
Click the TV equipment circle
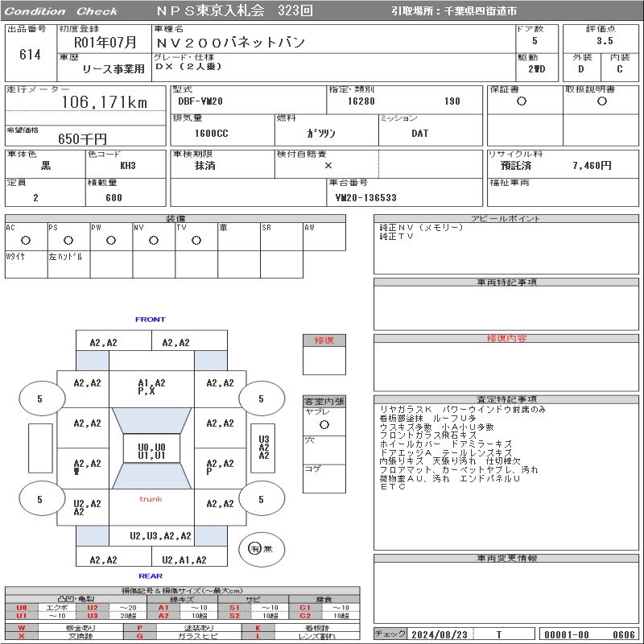(196, 240)
